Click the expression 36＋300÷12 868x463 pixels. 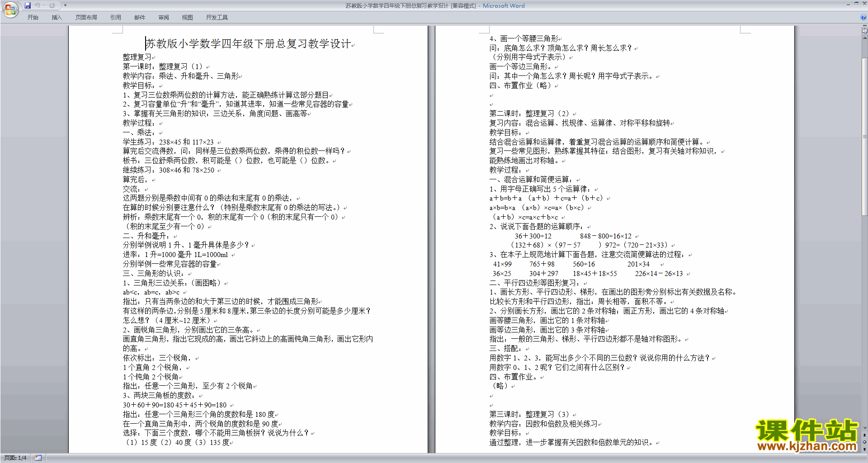coord(533,236)
